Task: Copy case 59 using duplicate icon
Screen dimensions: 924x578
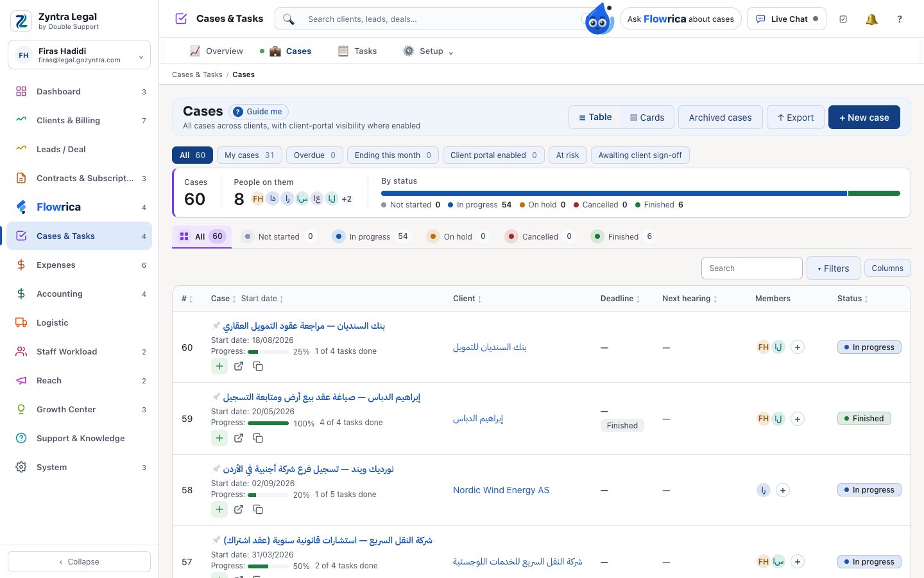Action: coord(258,438)
